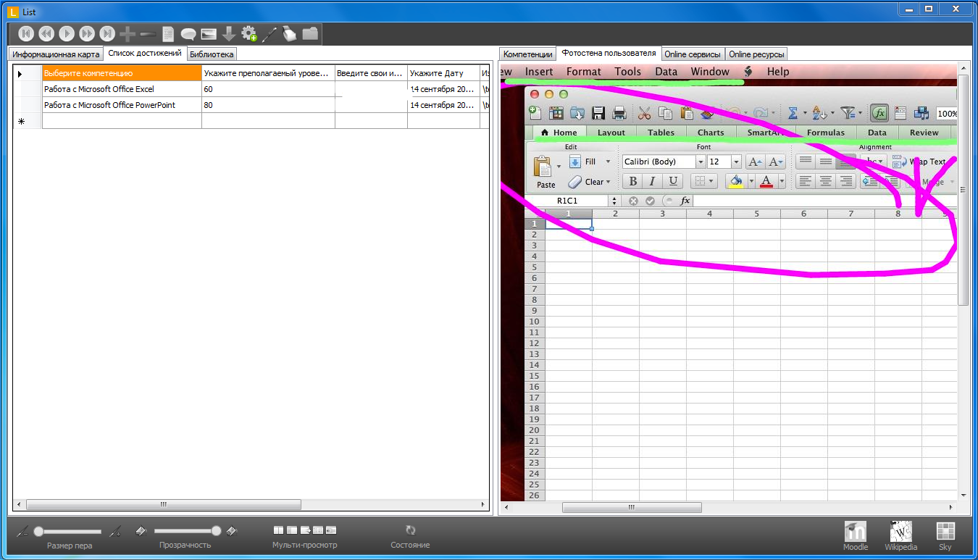Switch to Список достижений tab
978x560 pixels.
tap(145, 53)
